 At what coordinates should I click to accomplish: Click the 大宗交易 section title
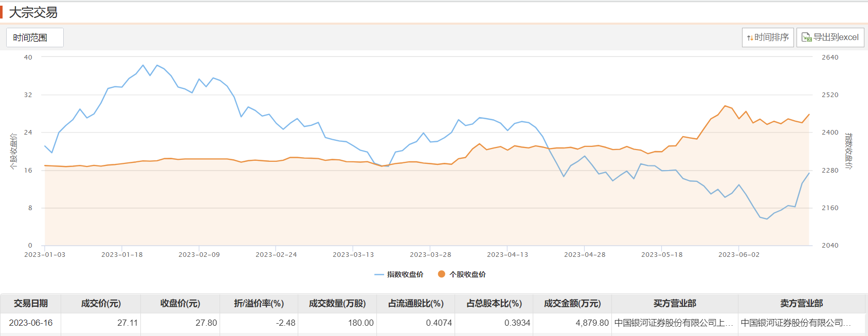tap(33, 12)
